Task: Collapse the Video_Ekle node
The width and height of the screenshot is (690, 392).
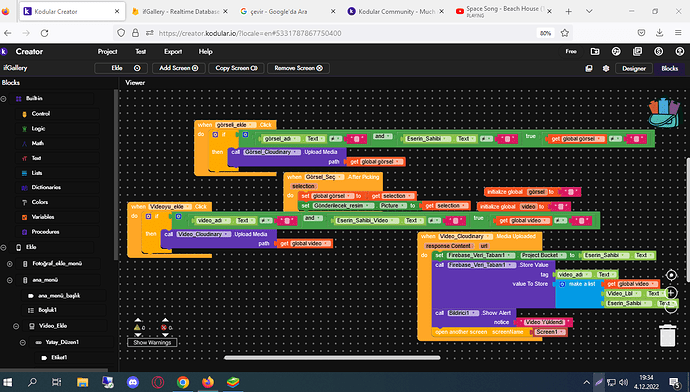Action: click(16, 326)
